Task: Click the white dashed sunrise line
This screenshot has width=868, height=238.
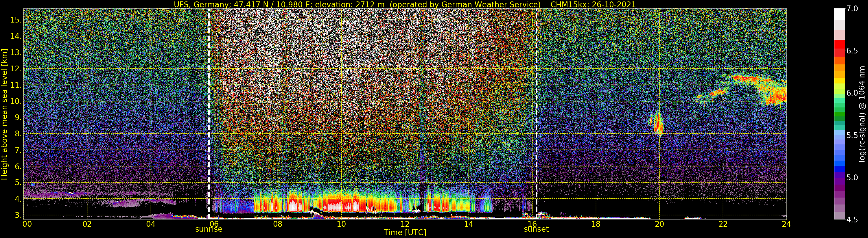Action: tap(209, 101)
